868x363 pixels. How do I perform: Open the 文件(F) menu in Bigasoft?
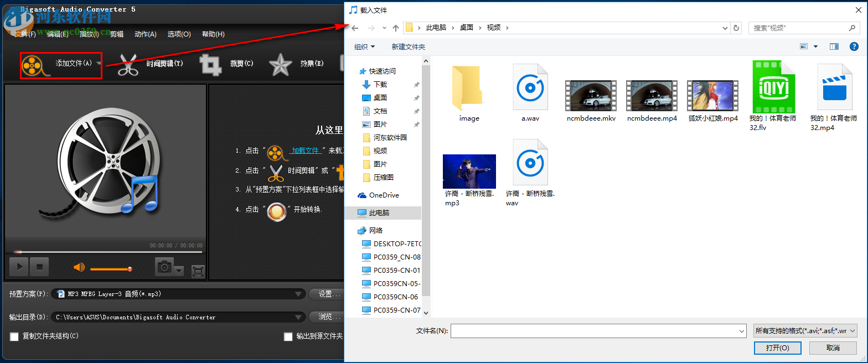pos(25,34)
